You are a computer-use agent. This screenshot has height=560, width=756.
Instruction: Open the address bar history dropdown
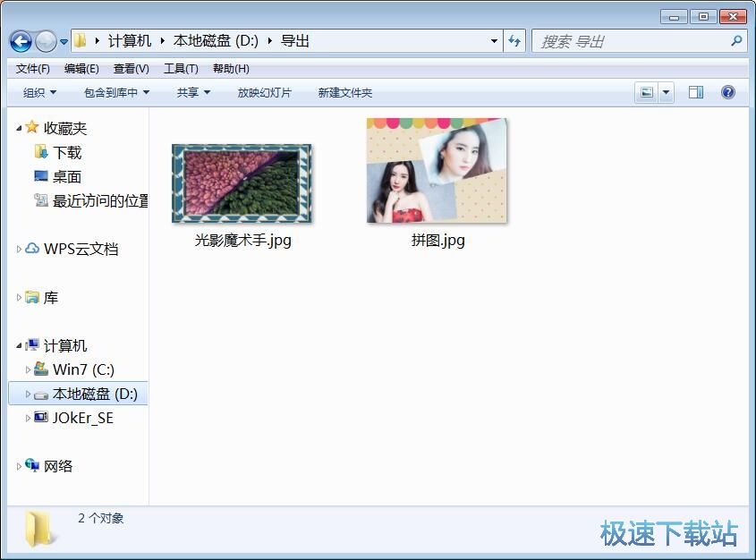[x=494, y=41]
